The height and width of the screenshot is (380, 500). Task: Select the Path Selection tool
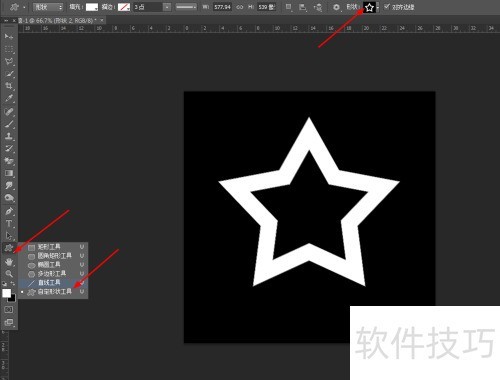pyautogui.click(x=9, y=236)
